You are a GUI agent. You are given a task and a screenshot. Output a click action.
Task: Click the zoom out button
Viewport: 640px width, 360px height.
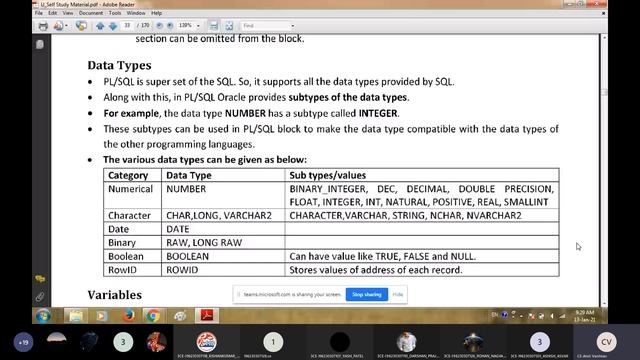click(159, 26)
